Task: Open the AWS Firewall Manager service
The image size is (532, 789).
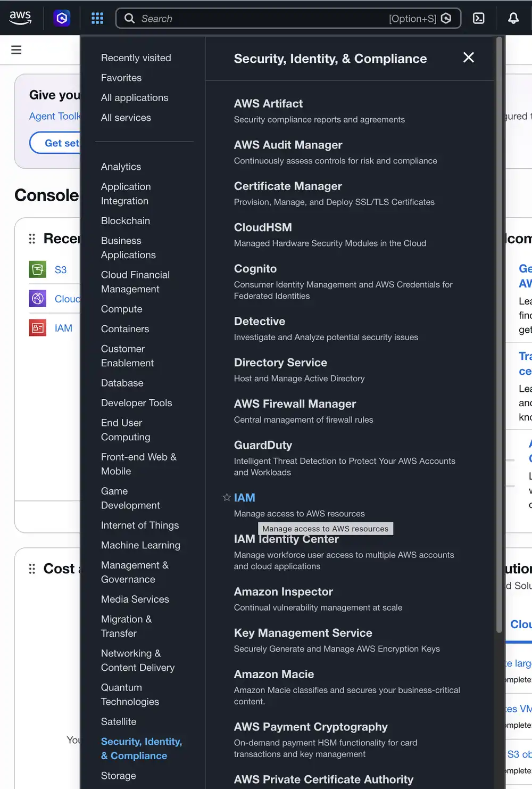Action: (x=295, y=404)
